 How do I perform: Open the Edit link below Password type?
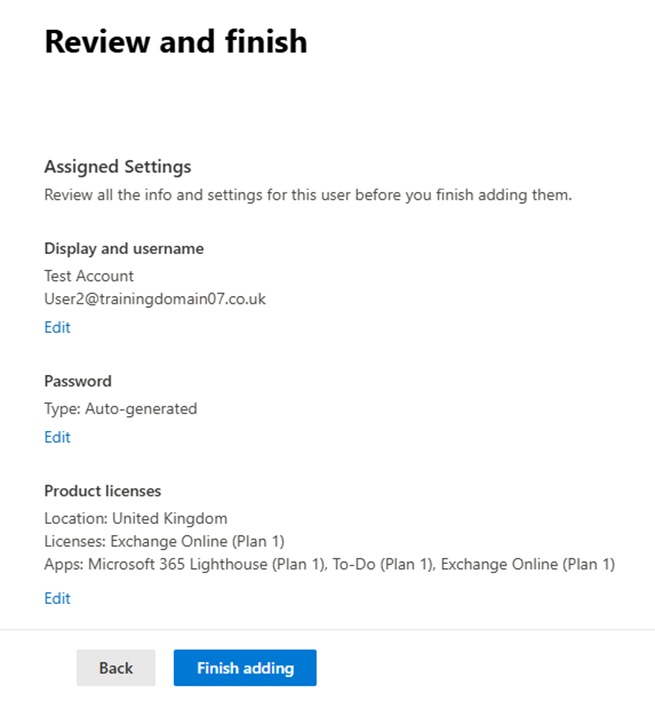point(57,437)
